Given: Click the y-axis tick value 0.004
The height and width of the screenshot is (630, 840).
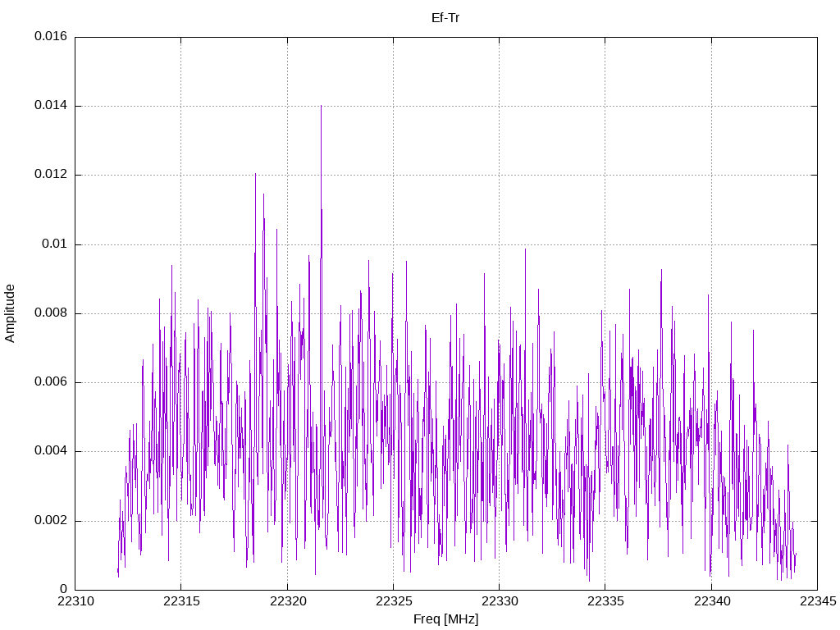Looking at the screenshot, I should click(x=51, y=451).
